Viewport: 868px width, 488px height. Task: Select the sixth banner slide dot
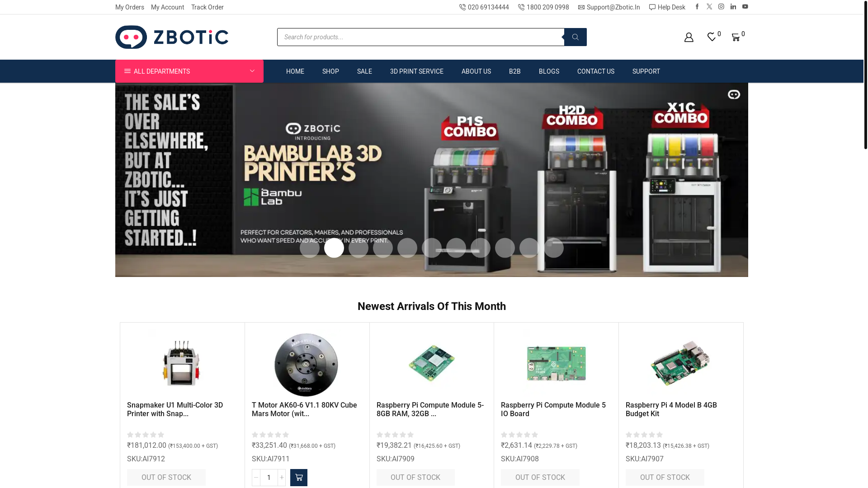432,248
